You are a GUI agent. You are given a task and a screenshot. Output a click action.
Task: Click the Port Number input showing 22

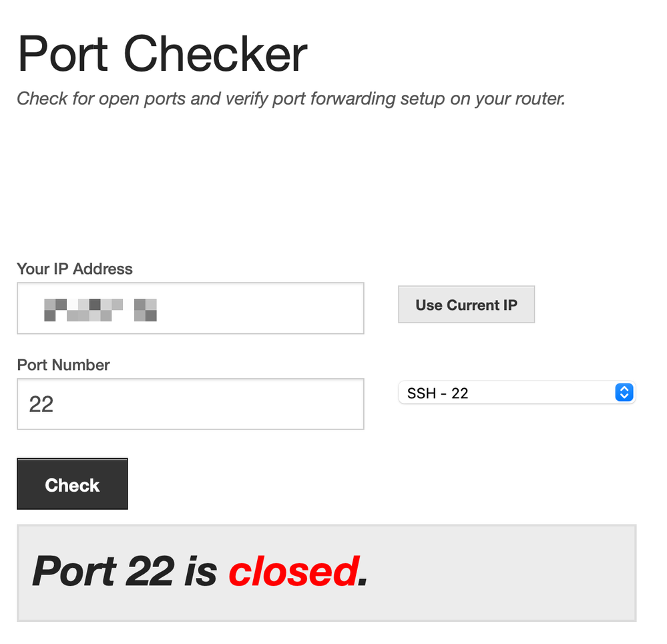click(x=190, y=404)
